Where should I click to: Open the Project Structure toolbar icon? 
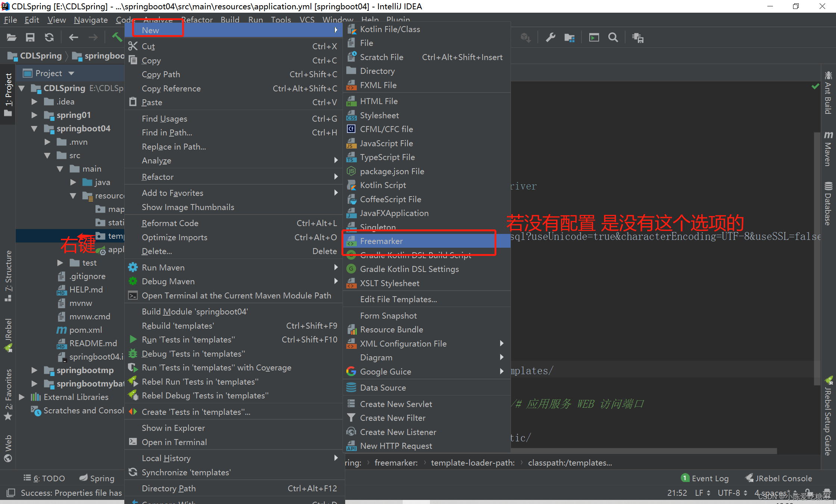click(x=570, y=38)
